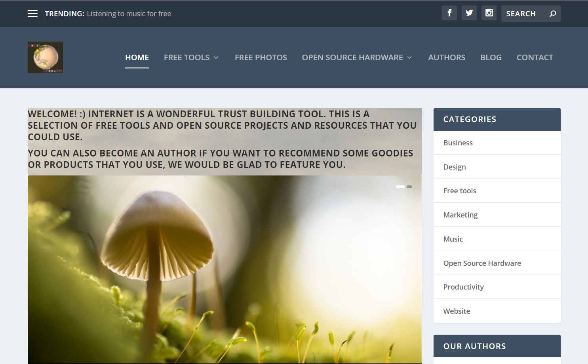This screenshot has width=588, height=364.
Task: Open the Blog menu item
Action: tap(491, 57)
